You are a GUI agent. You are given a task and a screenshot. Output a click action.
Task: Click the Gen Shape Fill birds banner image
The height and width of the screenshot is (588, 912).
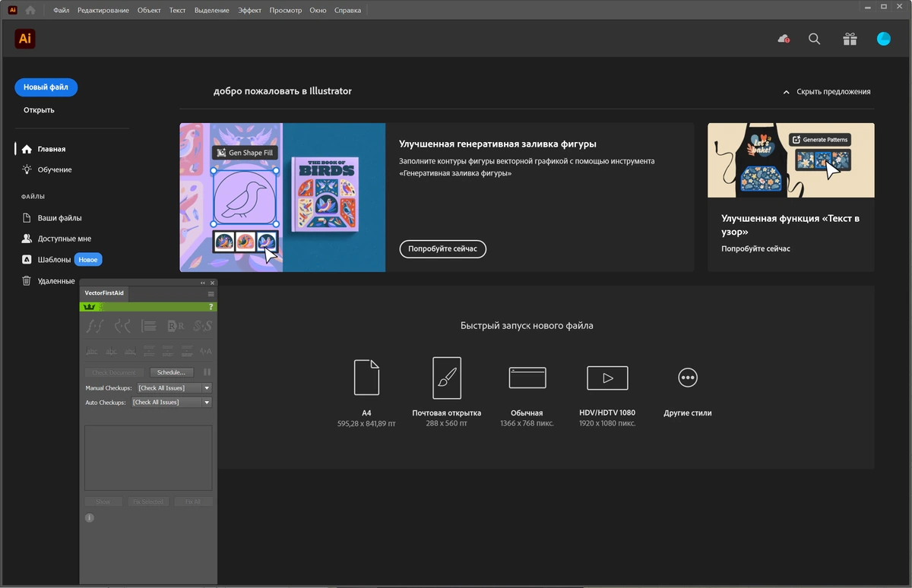click(x=283, y=198)
